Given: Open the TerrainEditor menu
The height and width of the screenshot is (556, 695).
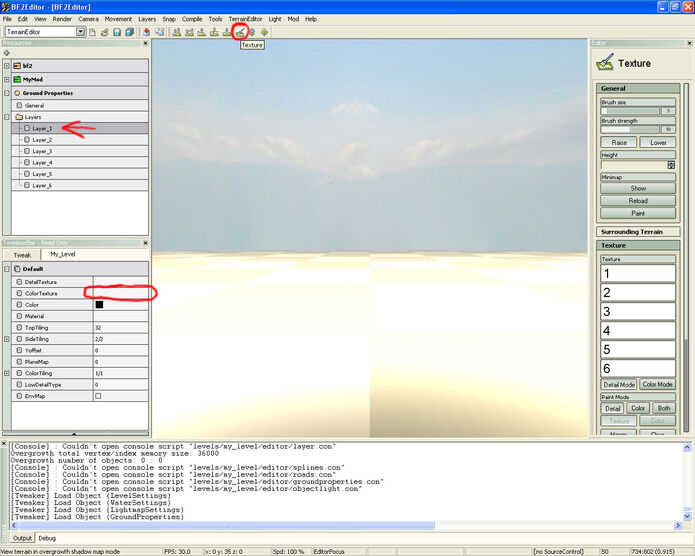Looking at the screenshot, I should coord(245,19).
